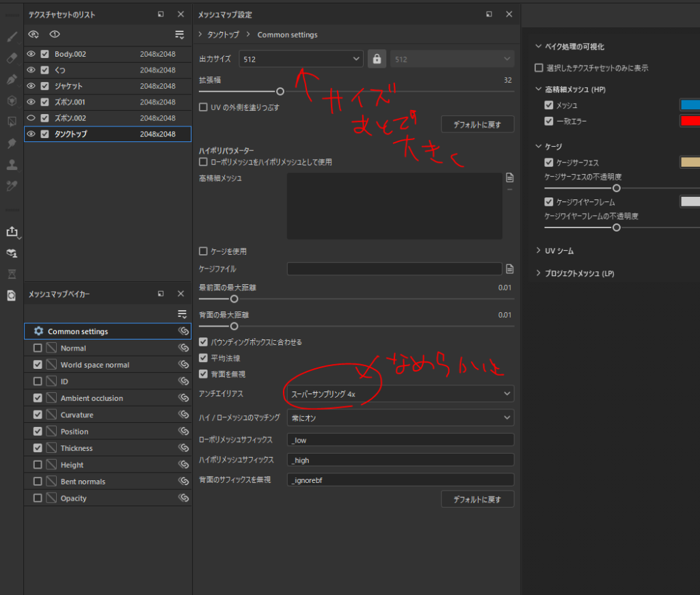This screenshot has width=700, height=595.
Task: Click the lock icon beside output size
Action: 377,59
